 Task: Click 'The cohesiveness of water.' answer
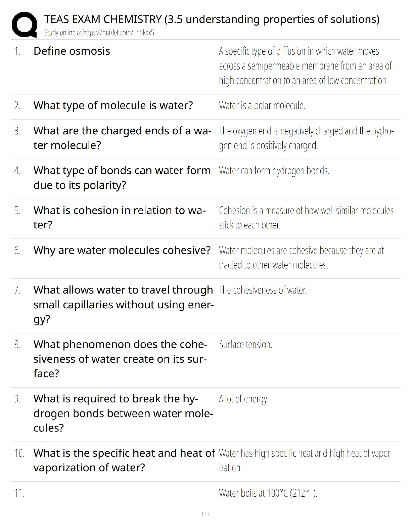point(263,290)
